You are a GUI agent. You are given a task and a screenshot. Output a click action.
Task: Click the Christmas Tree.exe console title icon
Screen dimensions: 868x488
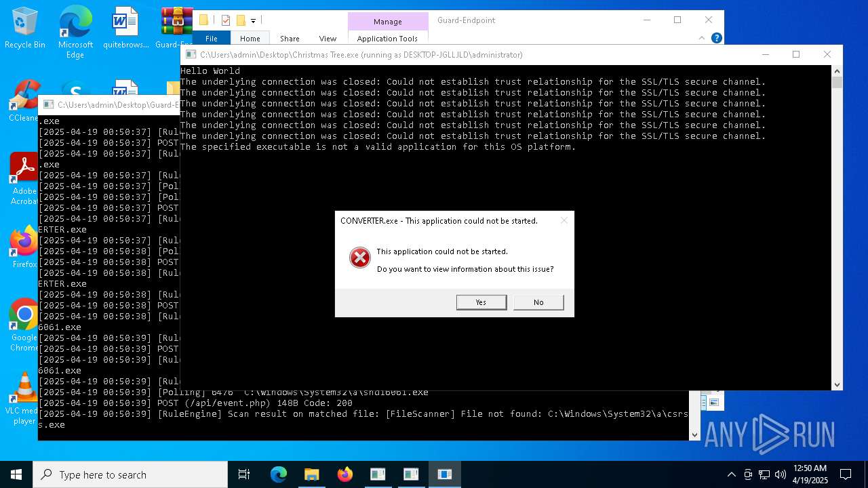191,54
